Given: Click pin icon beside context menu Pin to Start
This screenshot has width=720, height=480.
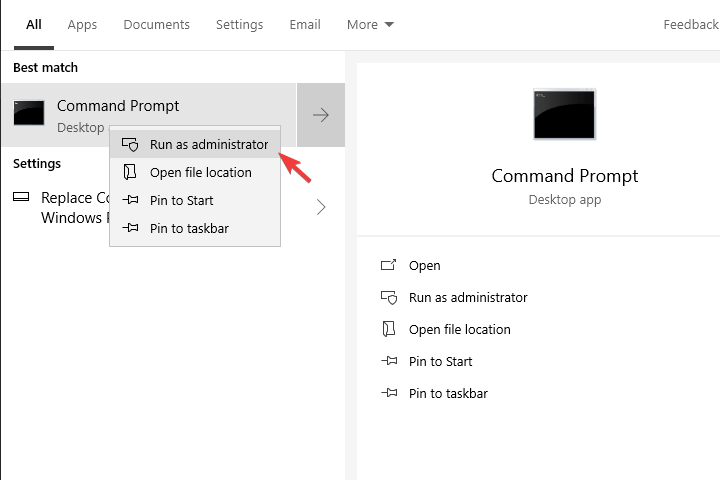Looking at the screenshot, I should pyautogui.click(x=130, y=200).
